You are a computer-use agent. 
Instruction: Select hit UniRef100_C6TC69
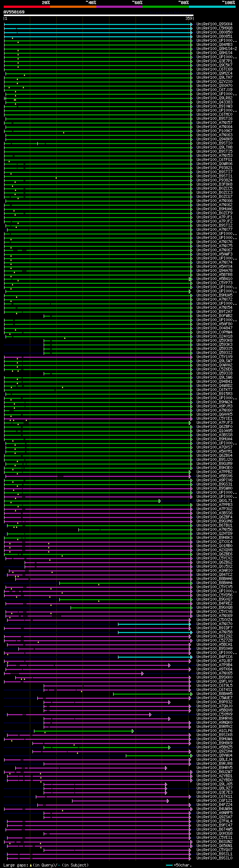214,69
